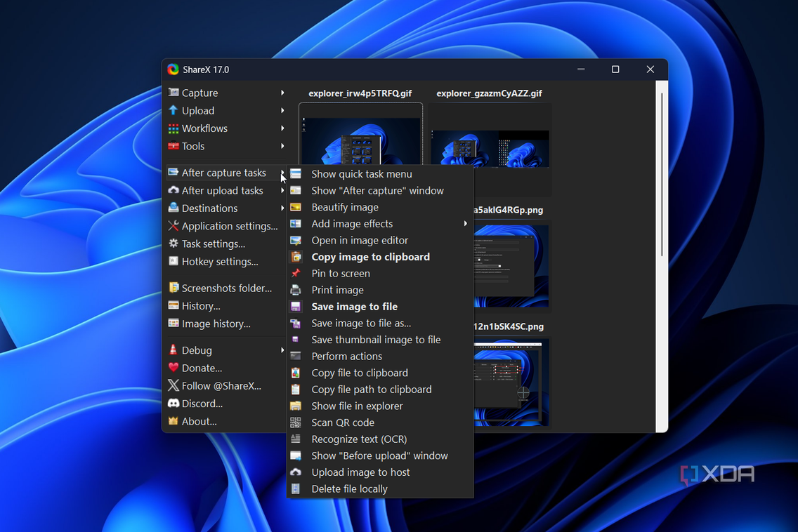Open the Add image effects entry
Image resolution: width=798 pixels, height=532 pixels.
pos(380,224)
